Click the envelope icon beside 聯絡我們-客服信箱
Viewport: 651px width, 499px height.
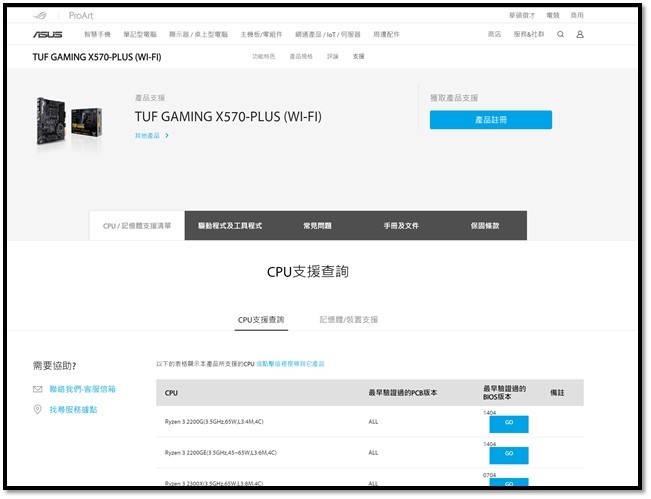(x=37, y=389)
